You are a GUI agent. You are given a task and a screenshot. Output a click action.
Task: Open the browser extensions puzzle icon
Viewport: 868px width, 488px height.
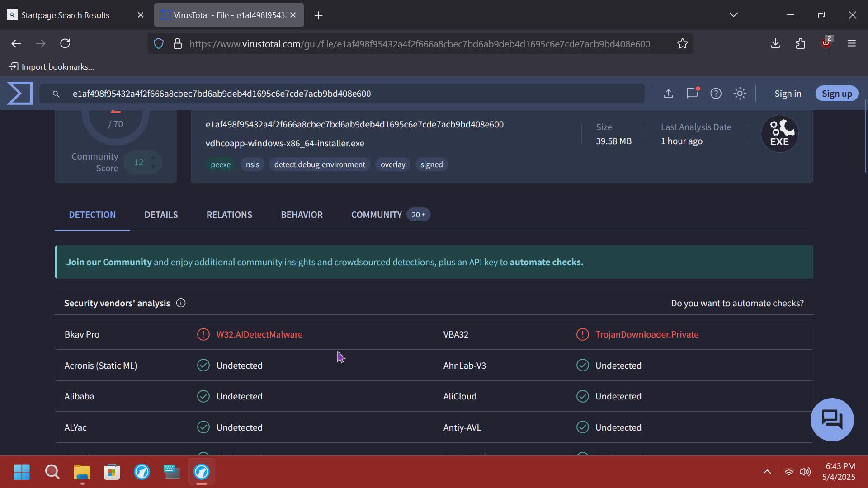tap(801, 43)
